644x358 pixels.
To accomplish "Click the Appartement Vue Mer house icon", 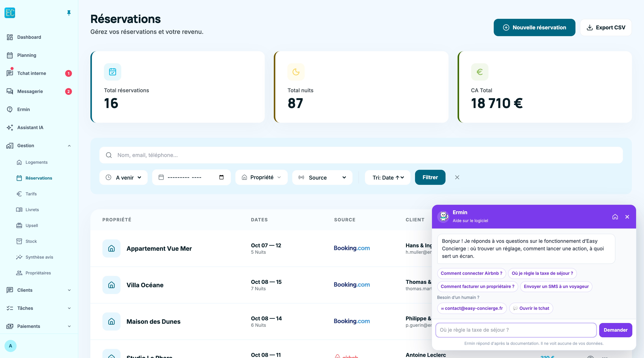I will (111, 249).
